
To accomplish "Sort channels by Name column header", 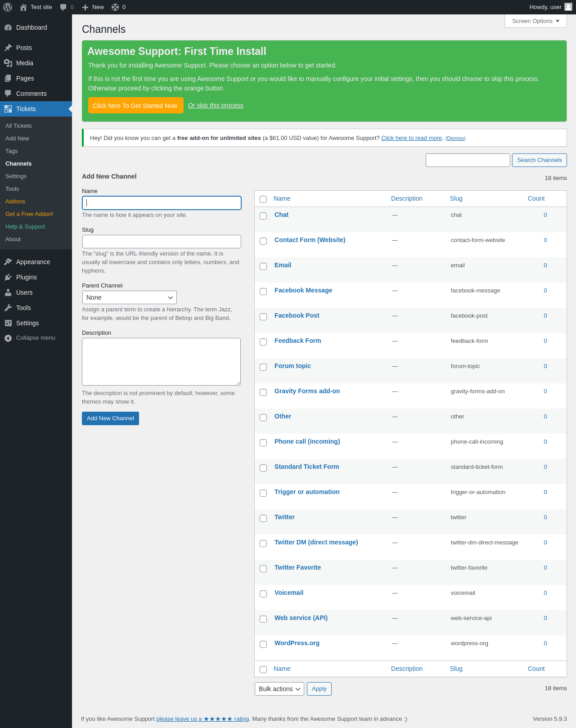I will point(282,198).
